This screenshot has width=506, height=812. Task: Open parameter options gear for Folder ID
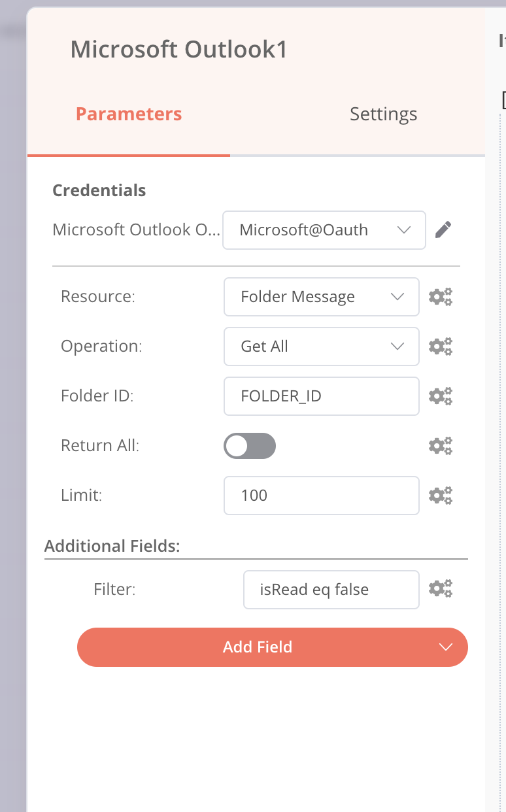pyautogui.click(x=441, y=396)
